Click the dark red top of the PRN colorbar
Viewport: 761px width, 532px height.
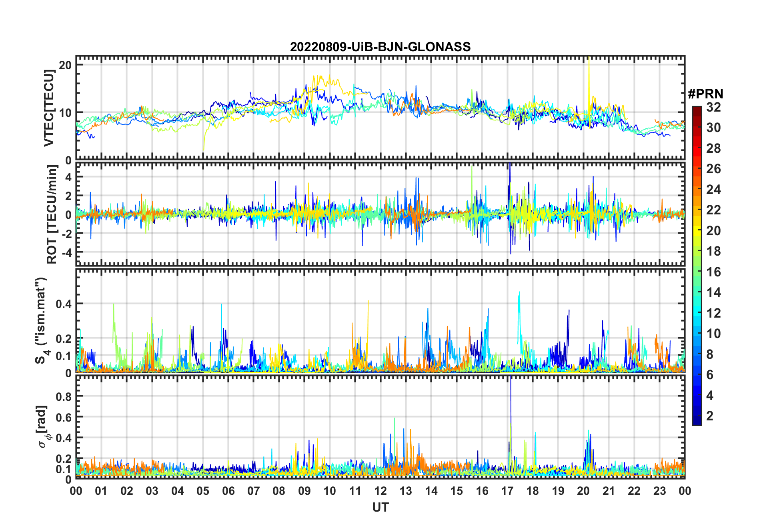tap(697, 109)
